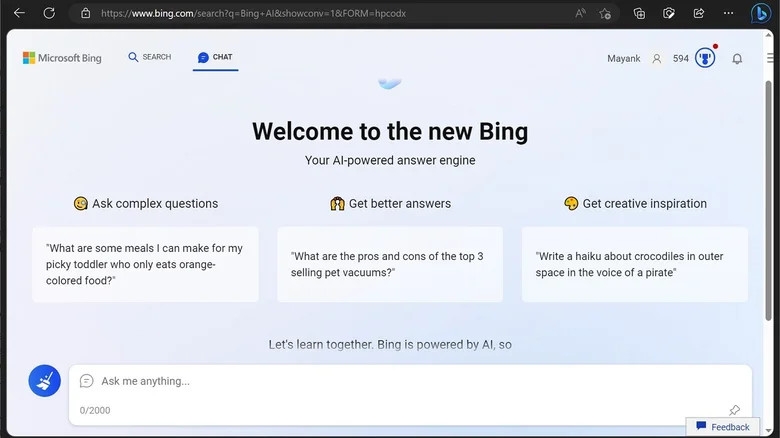This screenshot has height=438, width=780.
Task: Click the Share icon in the browser toolbar
Action: click(x=698, y=13)
